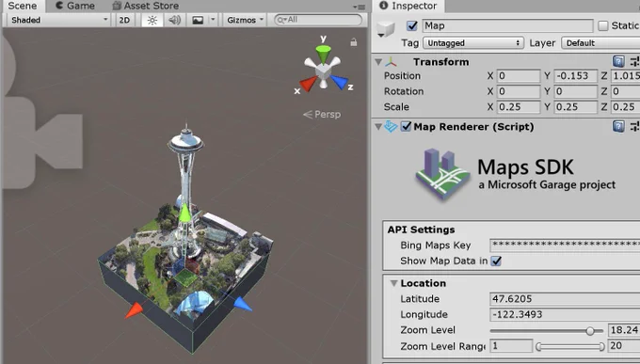Click the green Y axis cone on orientation gizmo
Screen dimensions: 640x364
[323, 54]
